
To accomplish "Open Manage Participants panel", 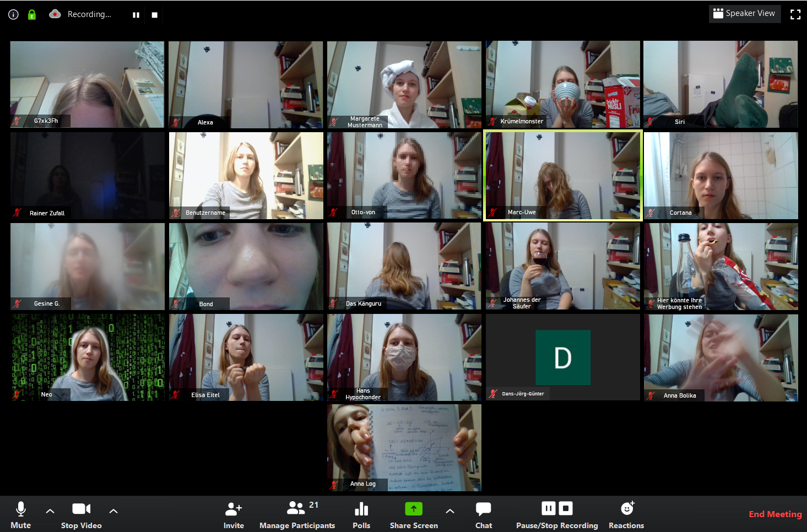I will tap(297, 514).
